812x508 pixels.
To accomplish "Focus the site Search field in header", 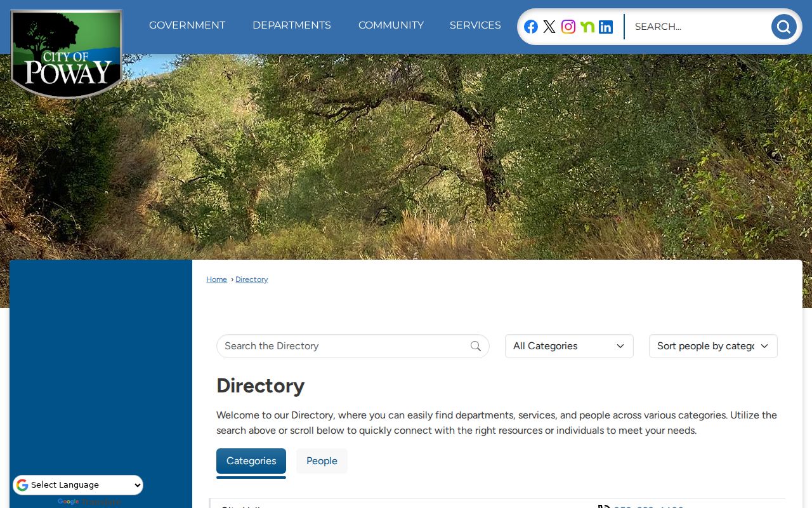I will [698, 27].
